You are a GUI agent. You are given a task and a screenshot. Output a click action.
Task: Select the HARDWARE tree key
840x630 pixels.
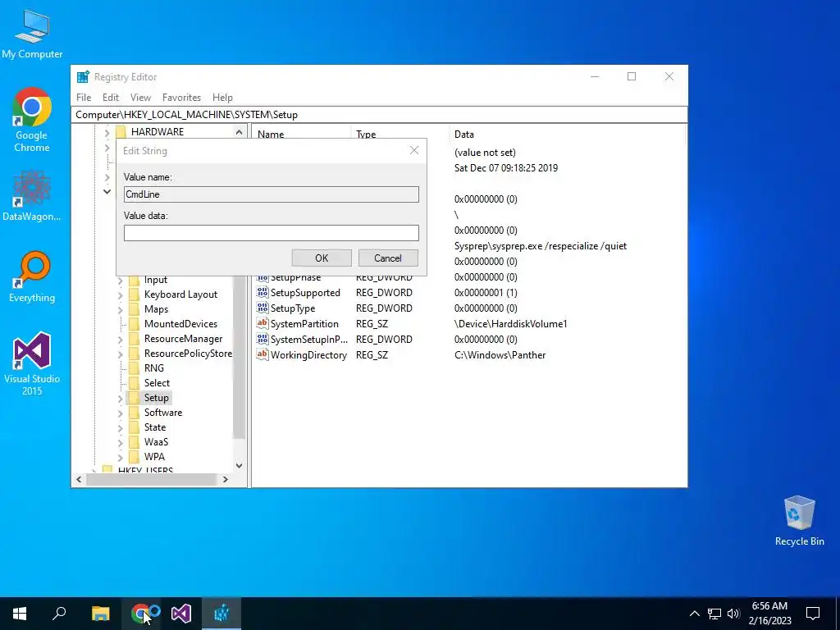(157, 132)
